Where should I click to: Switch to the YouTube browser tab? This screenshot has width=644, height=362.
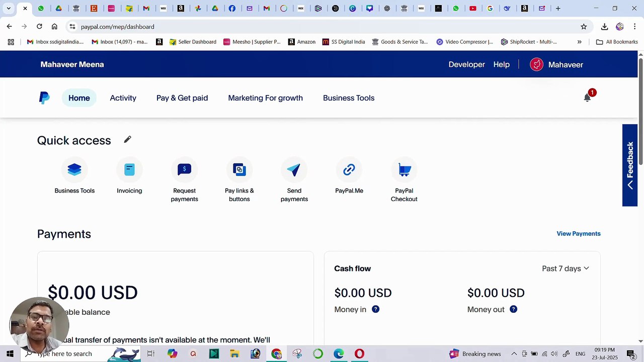(x=473, y=8)
